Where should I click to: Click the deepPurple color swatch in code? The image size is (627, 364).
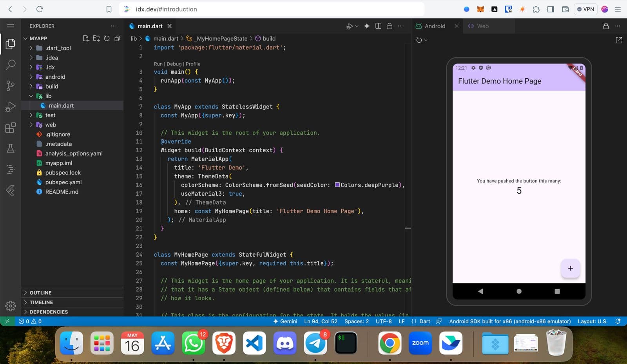pyautogui.click(x=337, y=185)
